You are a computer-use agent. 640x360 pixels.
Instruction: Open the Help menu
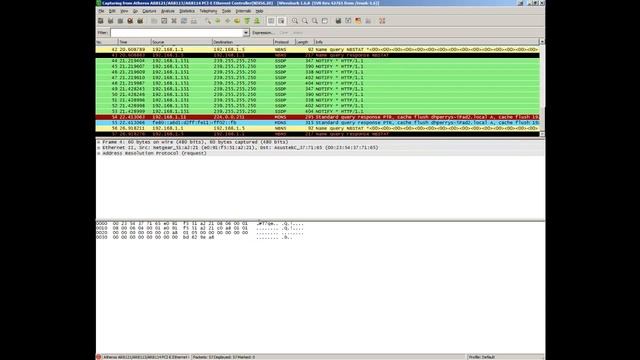coord(260,11)
